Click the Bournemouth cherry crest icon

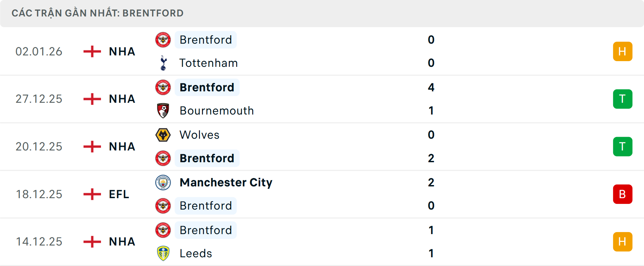pos(163,110)
